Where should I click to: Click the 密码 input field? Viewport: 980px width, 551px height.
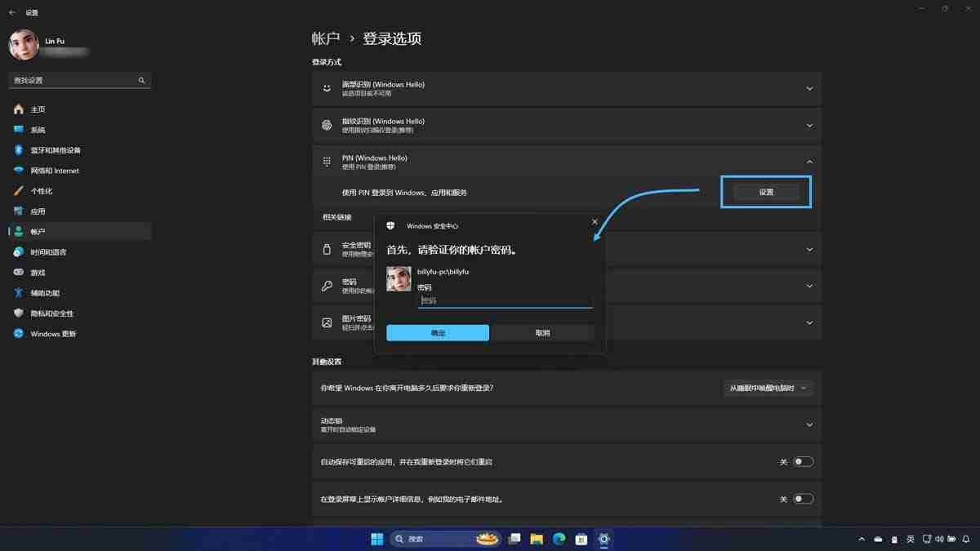505,300
